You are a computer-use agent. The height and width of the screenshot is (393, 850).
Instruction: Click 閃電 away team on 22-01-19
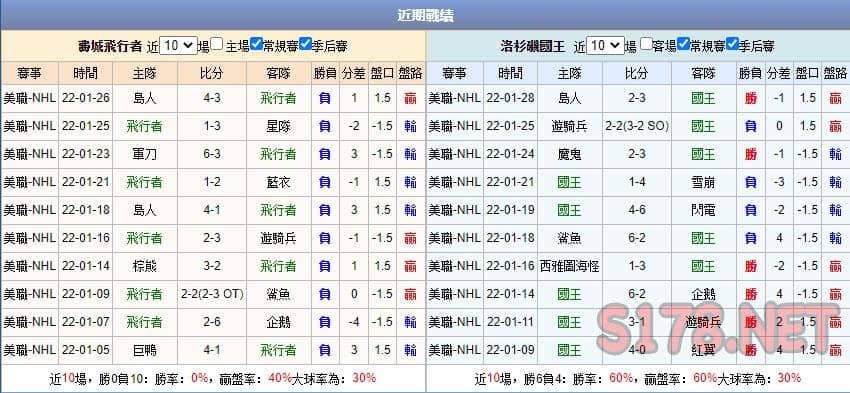(x=704, y=210)
